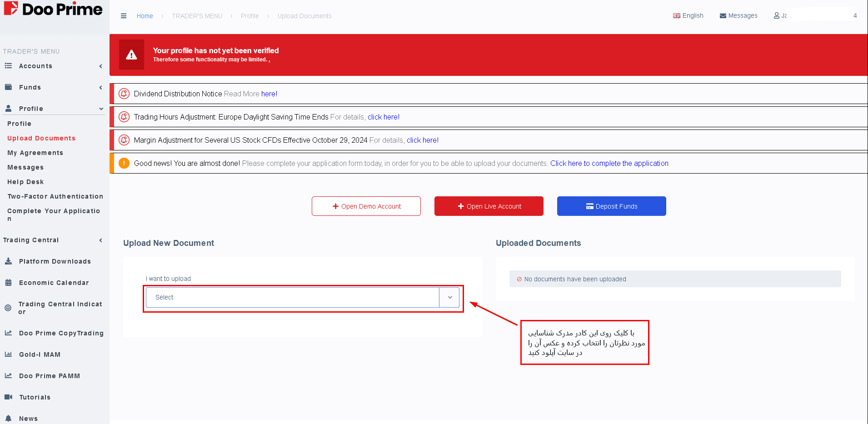Click the user account icon in header
868x424 pixels.
[x=777, y=15]
